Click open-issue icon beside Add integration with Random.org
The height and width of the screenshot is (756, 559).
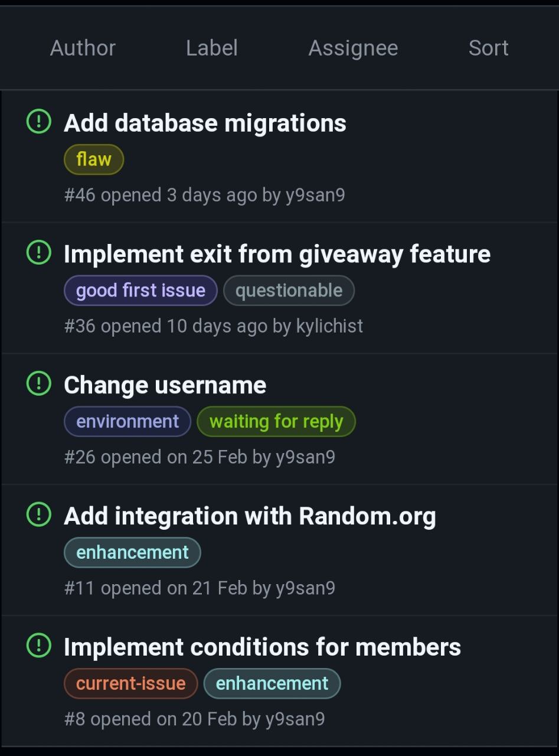[39, 515]
